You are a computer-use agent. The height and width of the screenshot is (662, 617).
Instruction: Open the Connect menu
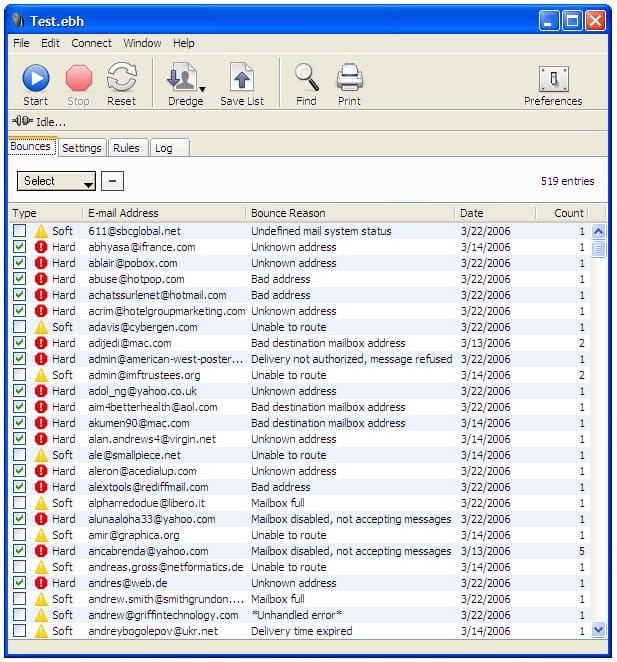pyautogui.click(x=91, y=43)
